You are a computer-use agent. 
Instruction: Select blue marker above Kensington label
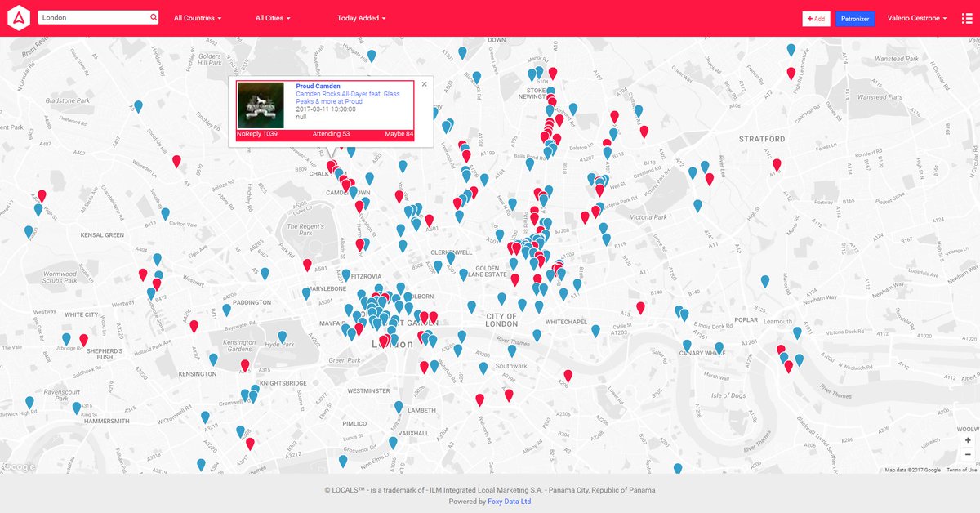(x=213, y=359)
